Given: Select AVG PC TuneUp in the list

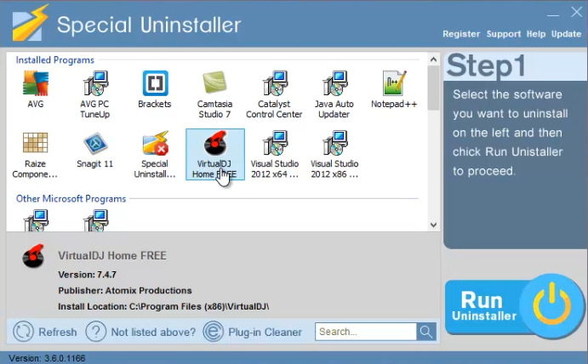Looking at the screenshot, I should click(94, 94).
